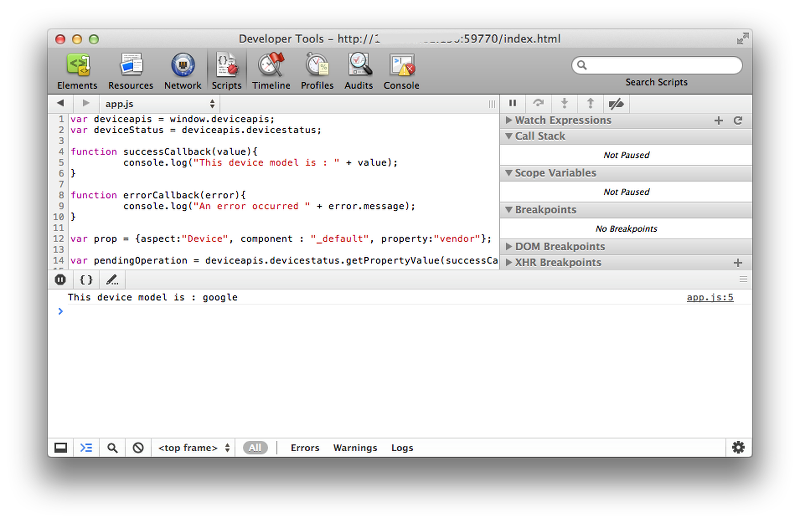The image size is (800, 523).
Task: Filter console by Warnings
Action: point(355,448)
